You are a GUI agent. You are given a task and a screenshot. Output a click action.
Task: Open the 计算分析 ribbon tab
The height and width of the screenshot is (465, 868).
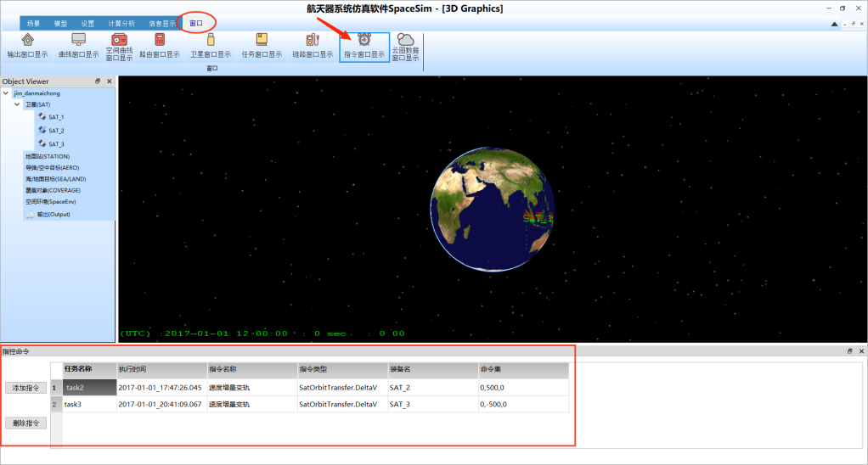(x=121, y=23)
